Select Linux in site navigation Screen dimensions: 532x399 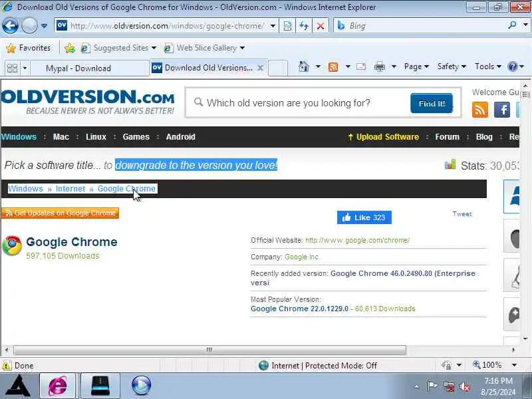pos(96,137)
